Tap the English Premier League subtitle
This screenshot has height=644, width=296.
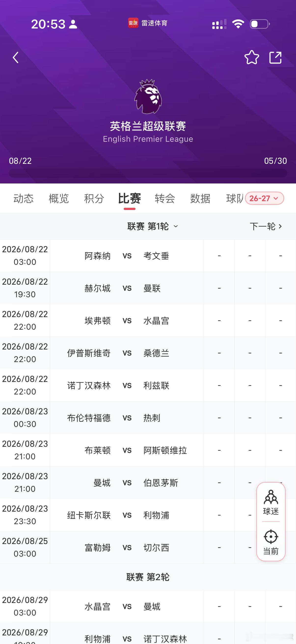(x=148, y=139)
